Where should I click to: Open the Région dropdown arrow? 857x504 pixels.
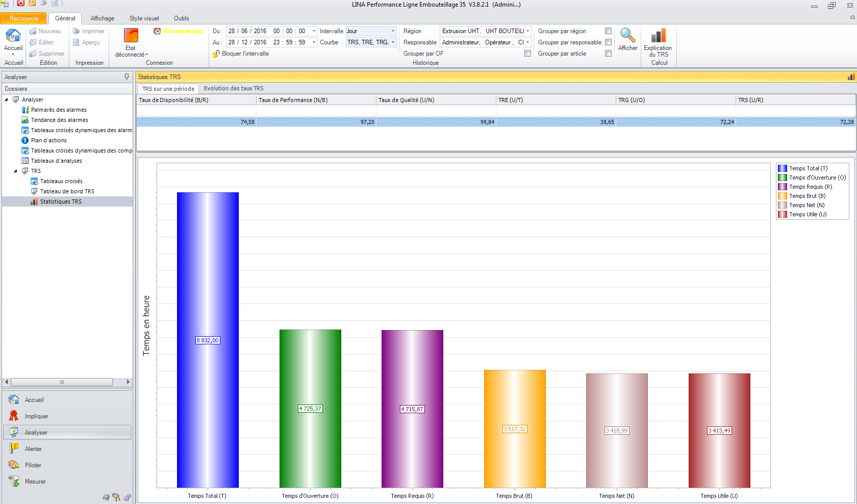tap(527, 31)
